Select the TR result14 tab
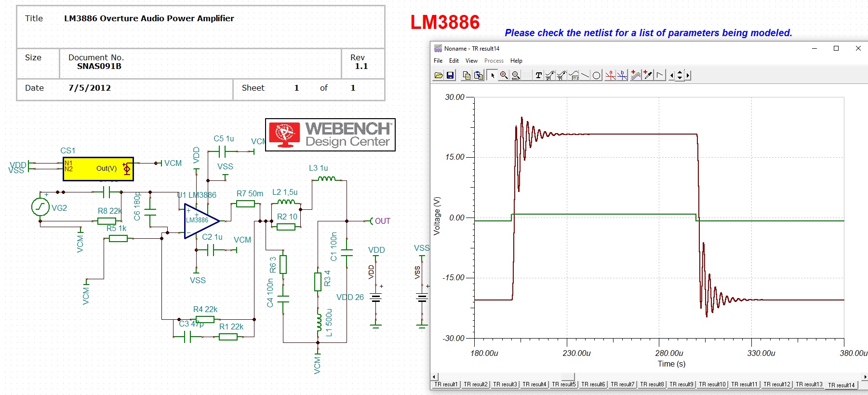The width and height of the screenshot is (868, 395). tap(841, 385)
